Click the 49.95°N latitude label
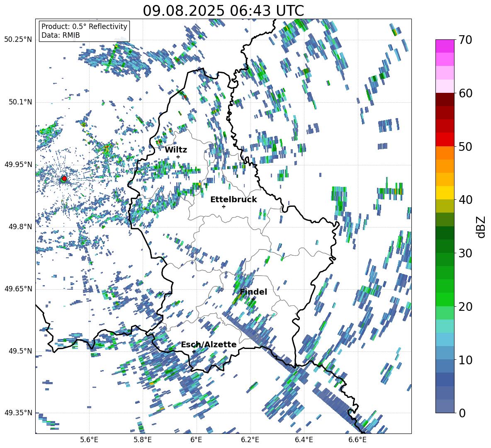Image resolution: width=491 pixels, height=448 pixels. pos(18,164)
